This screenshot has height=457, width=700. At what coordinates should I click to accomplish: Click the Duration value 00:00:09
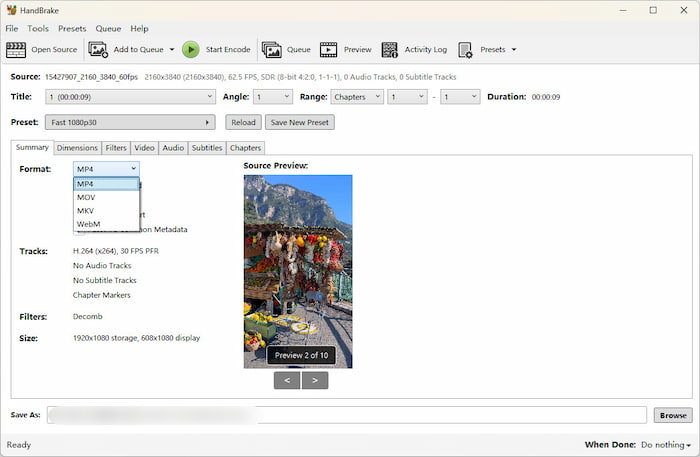point(546,97)
